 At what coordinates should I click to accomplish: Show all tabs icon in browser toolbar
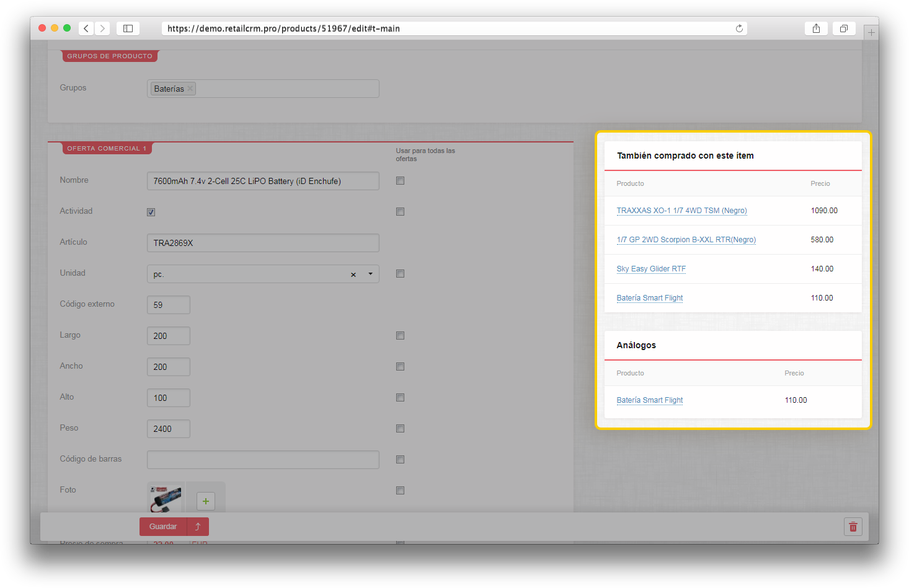tap(844, 29)
